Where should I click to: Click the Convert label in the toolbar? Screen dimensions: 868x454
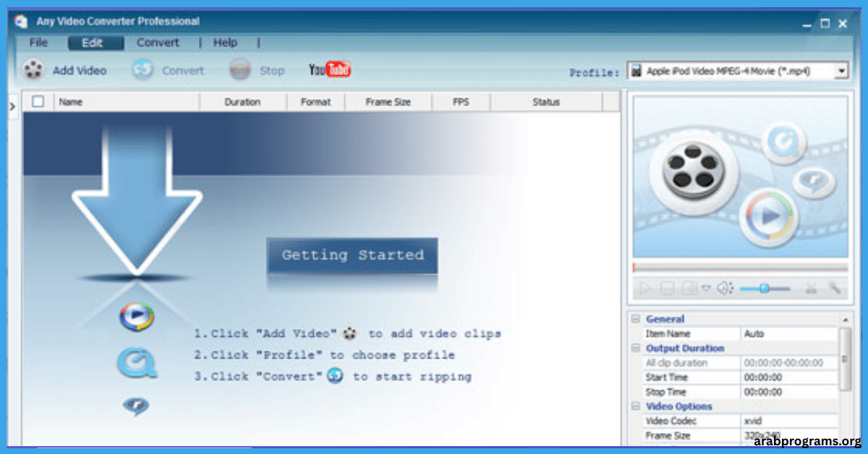(183, 70)
